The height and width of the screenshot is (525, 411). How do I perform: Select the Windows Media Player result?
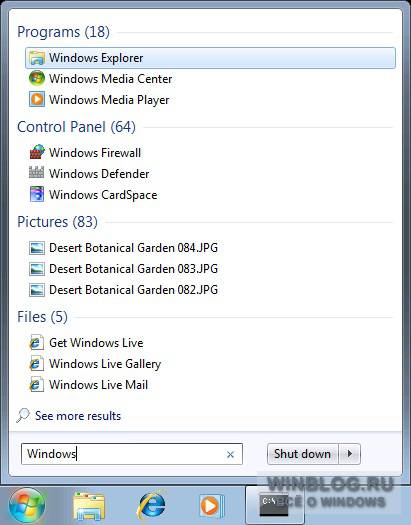pos(109,100)
